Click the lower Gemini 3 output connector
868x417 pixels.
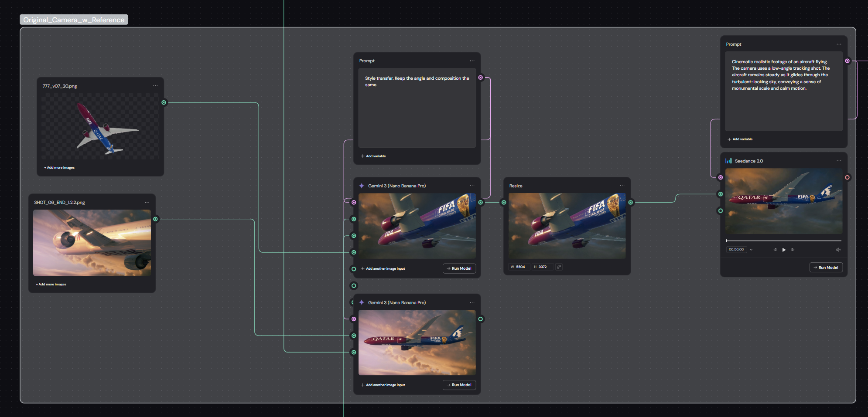480,319
